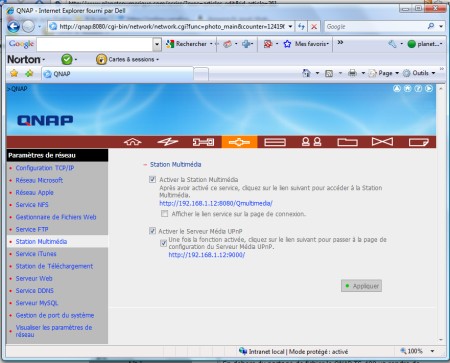450x363 pixels.
Task: Click the Appliquer button
Action: coord(361,286)
